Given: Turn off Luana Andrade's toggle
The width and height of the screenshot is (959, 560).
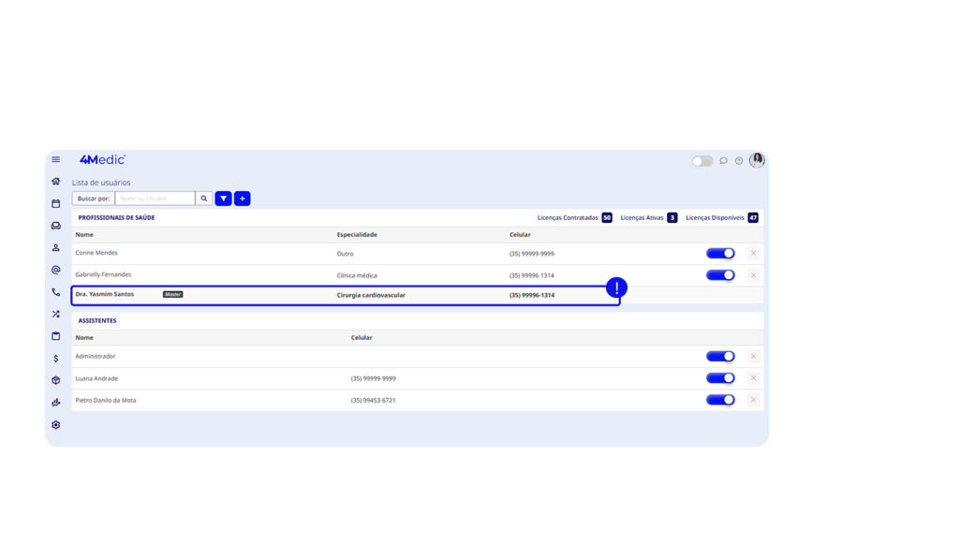Looking at the screenshot, I should click(720, 378).
